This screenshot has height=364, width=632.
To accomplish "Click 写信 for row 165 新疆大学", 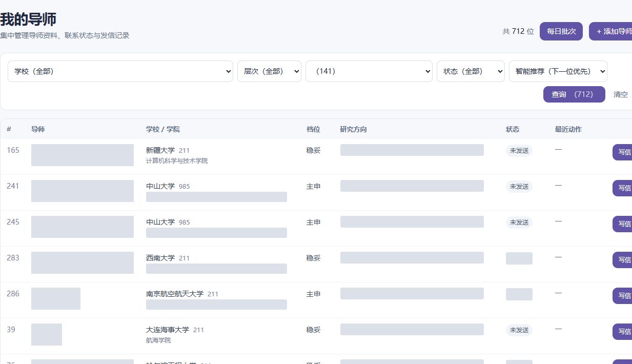I will point(623,152).
